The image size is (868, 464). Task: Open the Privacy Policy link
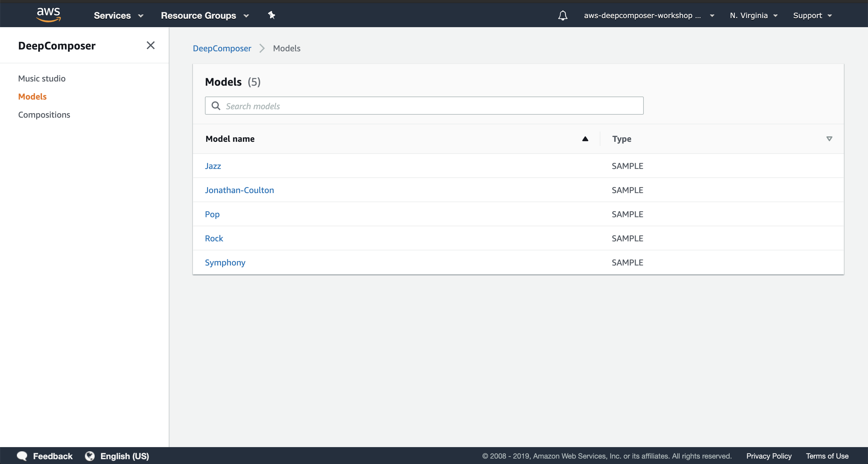769,456
